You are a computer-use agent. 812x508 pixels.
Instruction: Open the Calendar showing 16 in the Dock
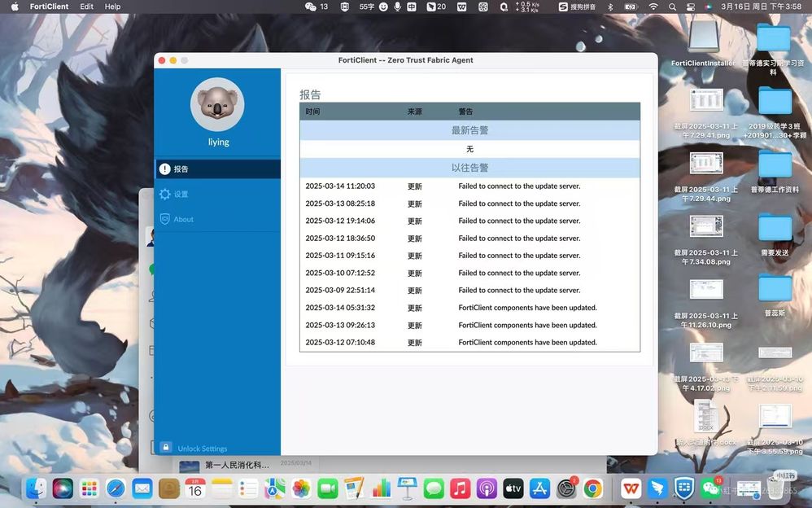(194, 488)
